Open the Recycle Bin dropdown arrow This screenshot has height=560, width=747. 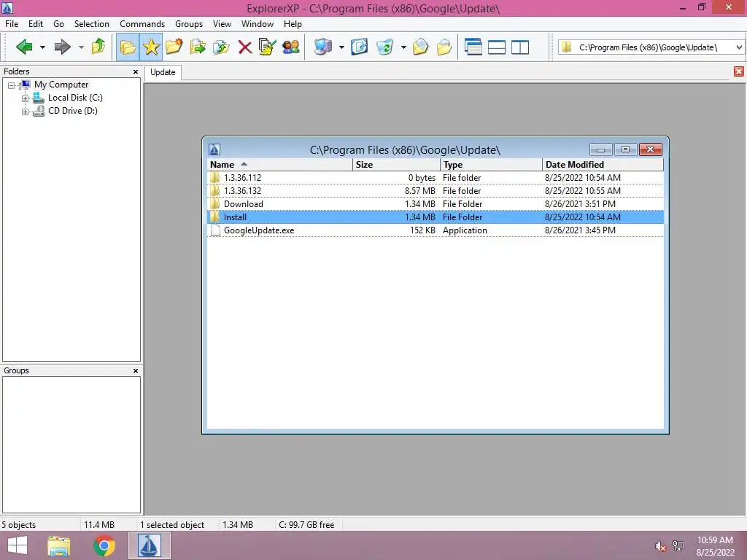pyautogui.click(x=403, y=47)
